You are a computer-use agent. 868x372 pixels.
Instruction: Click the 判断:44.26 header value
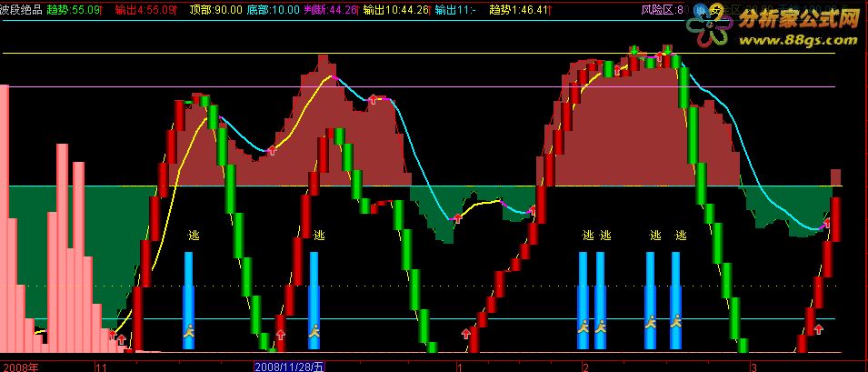[331, 9]
